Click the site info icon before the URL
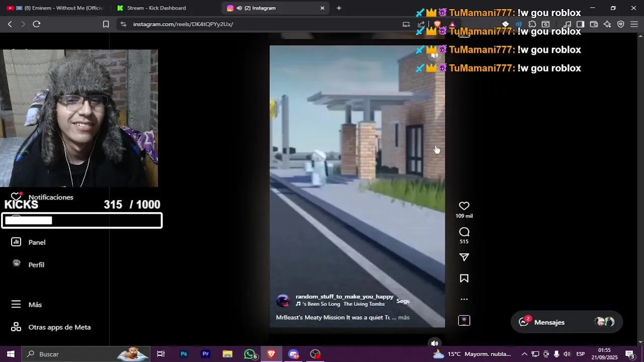The image size is (644, 362). coord(123,24)
